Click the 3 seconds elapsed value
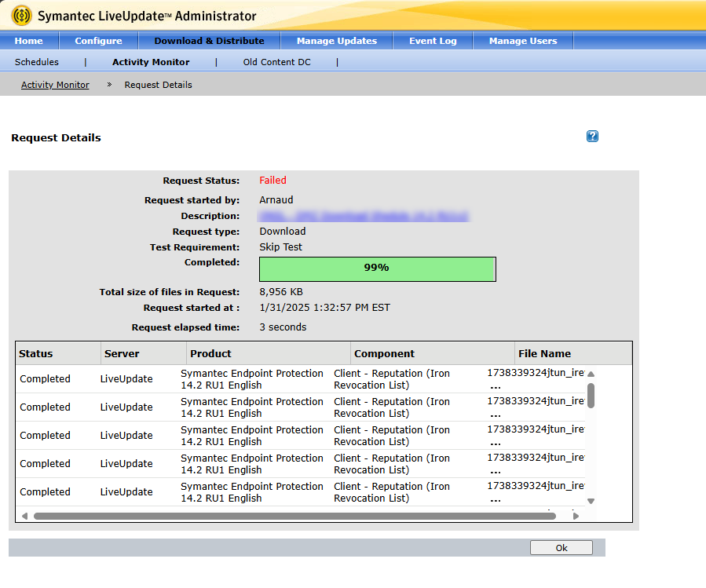Screen dimensions: 706x588 (283, 327)
